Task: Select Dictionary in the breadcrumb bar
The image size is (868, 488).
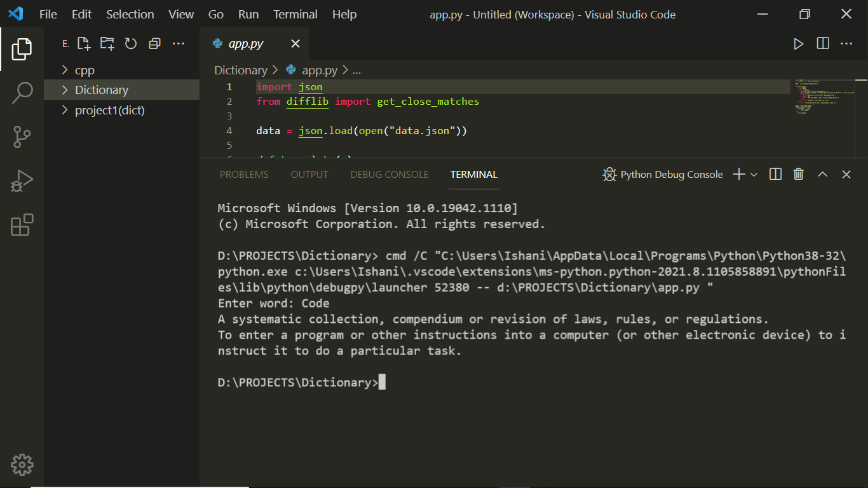Action: click(x=240, y=70)
